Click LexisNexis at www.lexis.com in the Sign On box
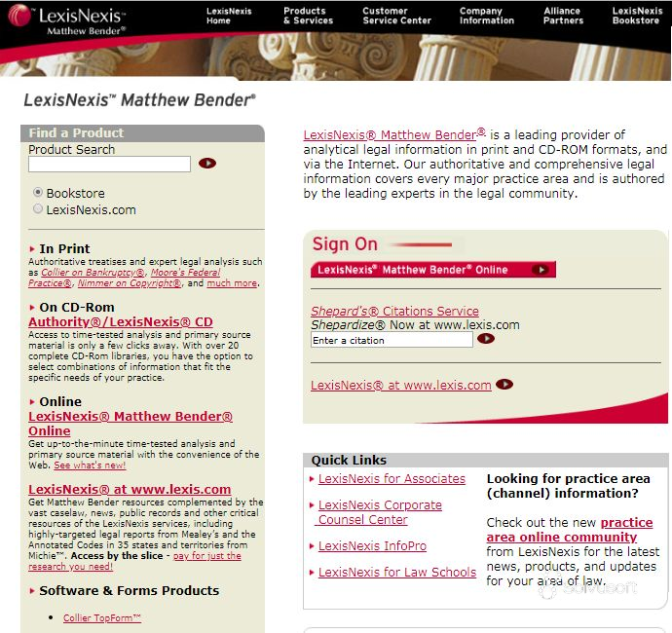Image resolution: width=672 pixels, height=633 pixels. (x=400, y=385)
